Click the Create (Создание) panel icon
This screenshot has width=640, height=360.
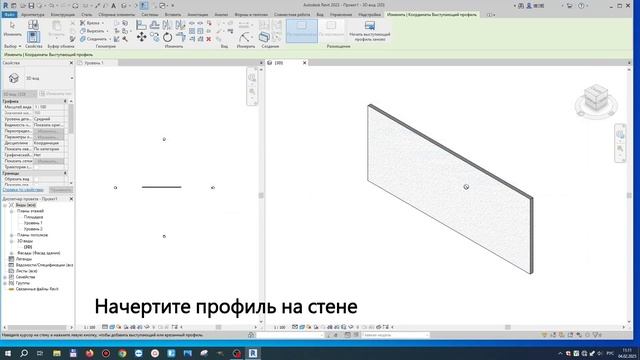point(264,37)
